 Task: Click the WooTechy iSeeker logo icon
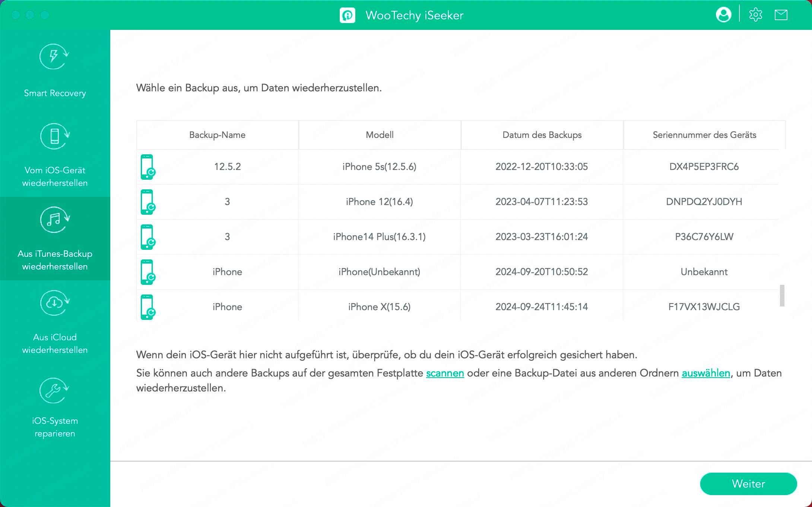point(347,15)
